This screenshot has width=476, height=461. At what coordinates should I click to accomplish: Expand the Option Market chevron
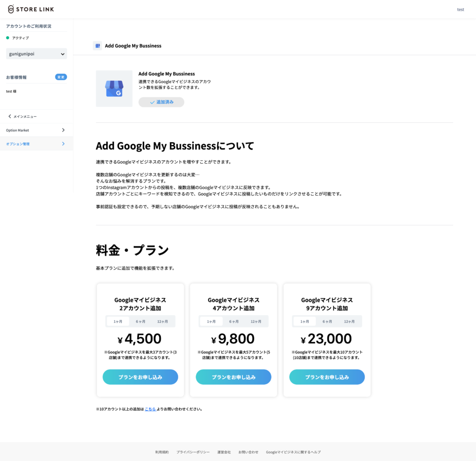(x=63, y=130)
